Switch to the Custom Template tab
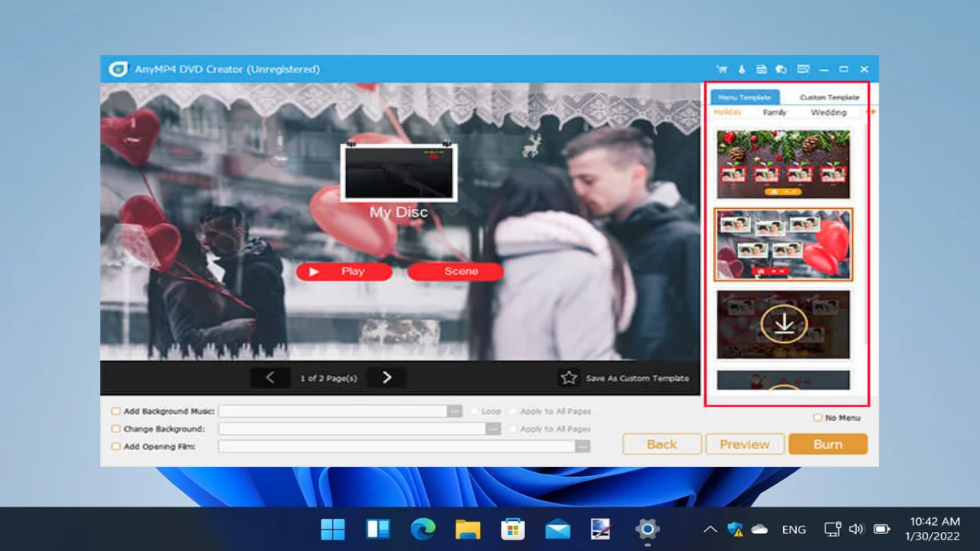The image size is (980, 551). 829,97
